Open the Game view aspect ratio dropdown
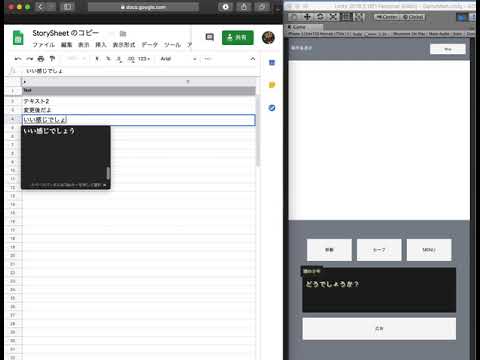 (319, 34)
